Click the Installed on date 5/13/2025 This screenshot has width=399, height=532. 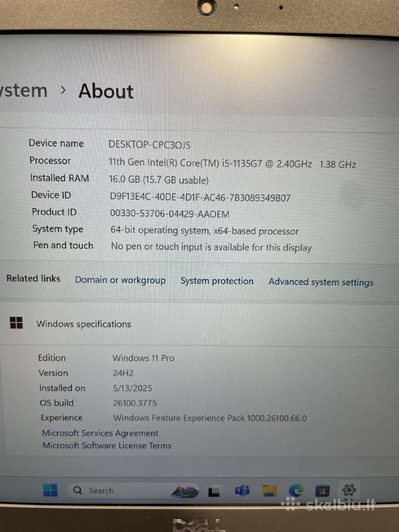pos(132,388)
